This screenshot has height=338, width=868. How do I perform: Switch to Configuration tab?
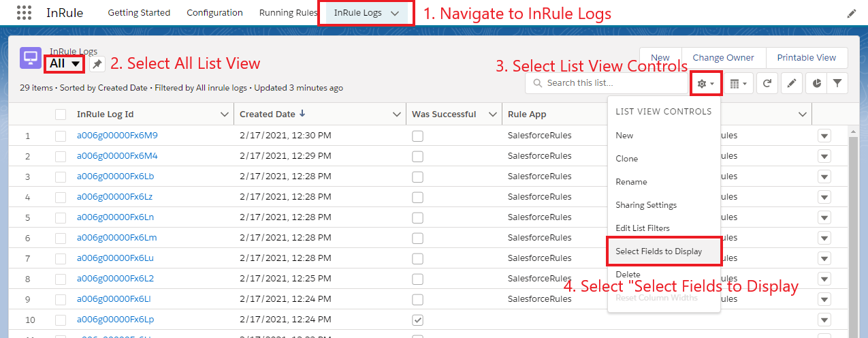(x=214, y=13)
